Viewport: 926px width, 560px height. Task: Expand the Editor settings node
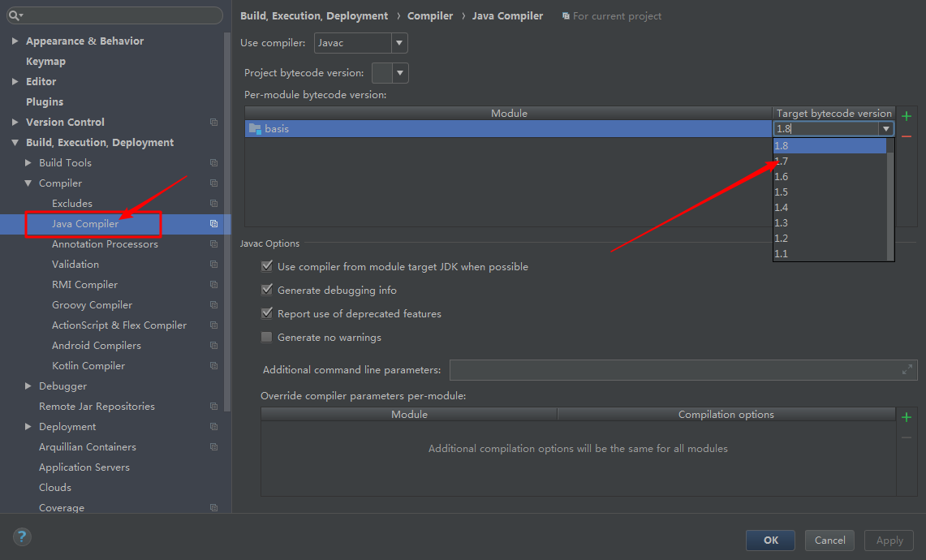15,81
